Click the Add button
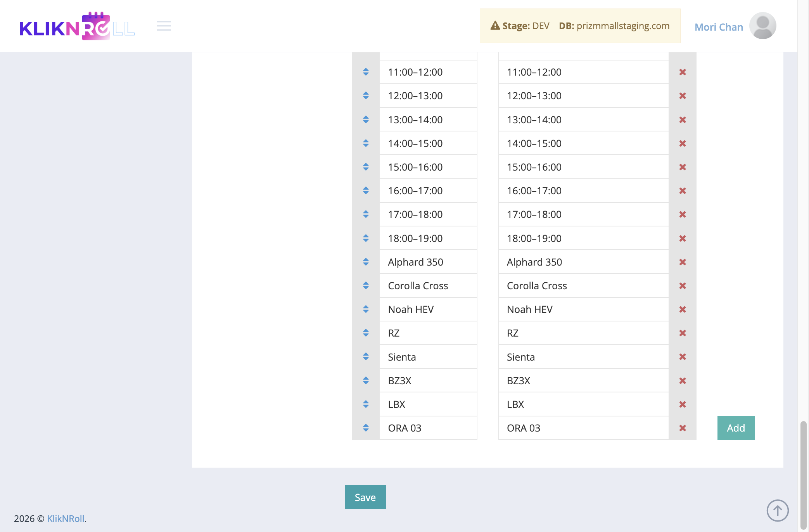The image size is (809, 532). 736,428
